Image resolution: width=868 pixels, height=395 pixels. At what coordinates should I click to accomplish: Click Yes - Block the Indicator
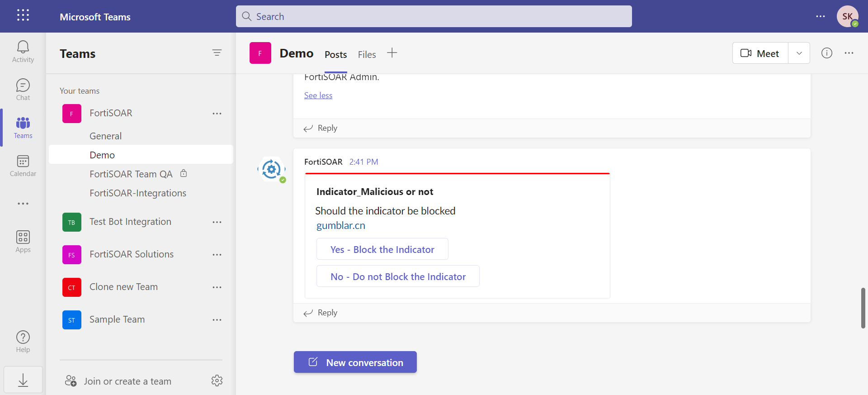pos(382,249)
